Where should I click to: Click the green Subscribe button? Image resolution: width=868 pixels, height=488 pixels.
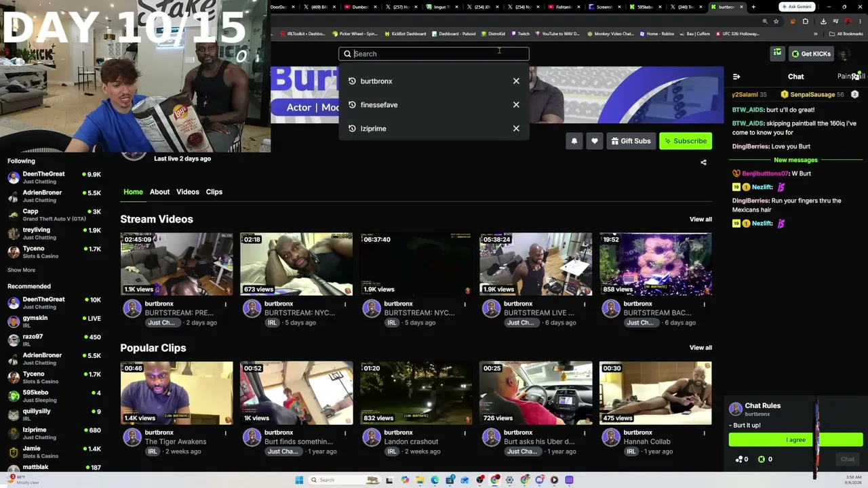coord(686,141)
